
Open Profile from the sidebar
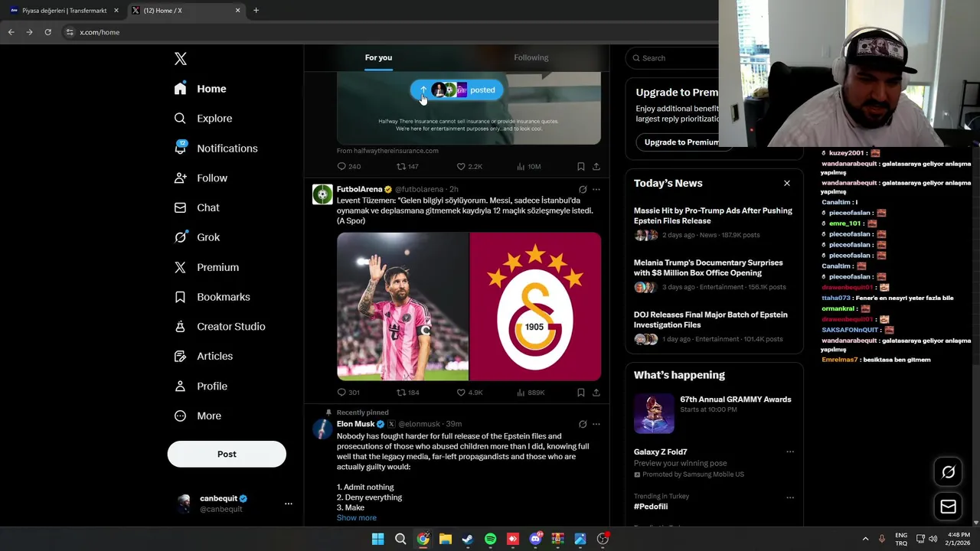(201, 386)
